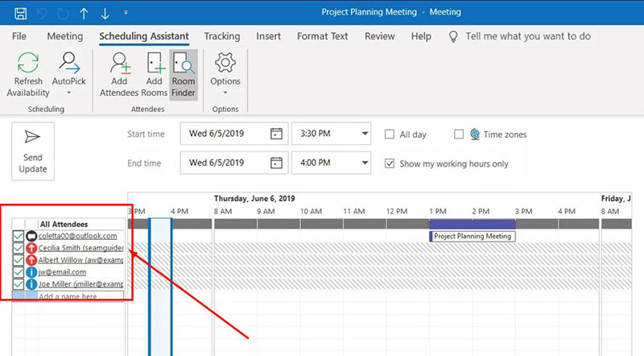This screenshot has width=644, height=356.
Task: Save the meeting with the disk icon
Action: pyautogui.click(x=21, y=14)
